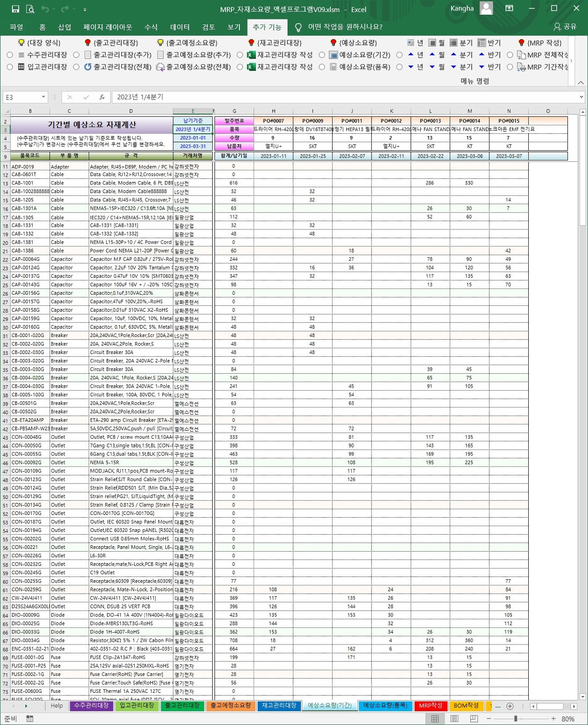Click the fx Insert Function icon

point(102,97)
